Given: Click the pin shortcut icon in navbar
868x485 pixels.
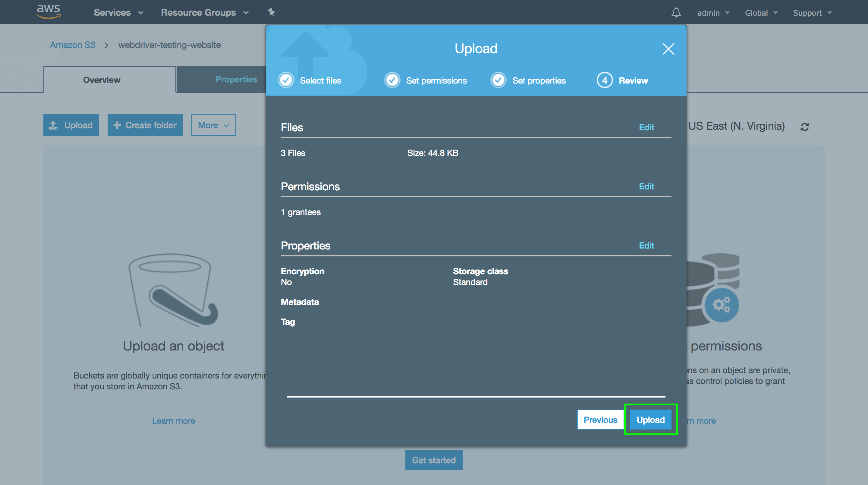Looking at the screenshot, I should pyautogui.click(x=271, y=12).
